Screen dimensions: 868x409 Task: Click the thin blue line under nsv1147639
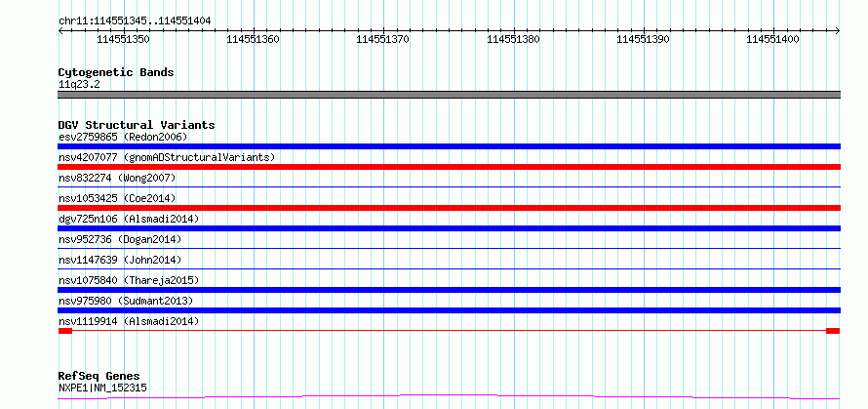[449, 269]
